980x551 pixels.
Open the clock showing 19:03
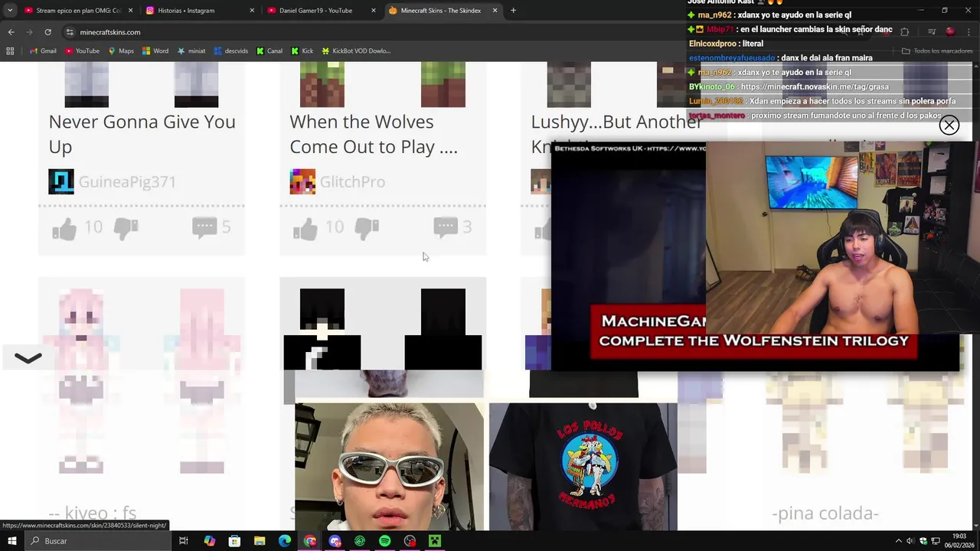[x=959, y=541]
